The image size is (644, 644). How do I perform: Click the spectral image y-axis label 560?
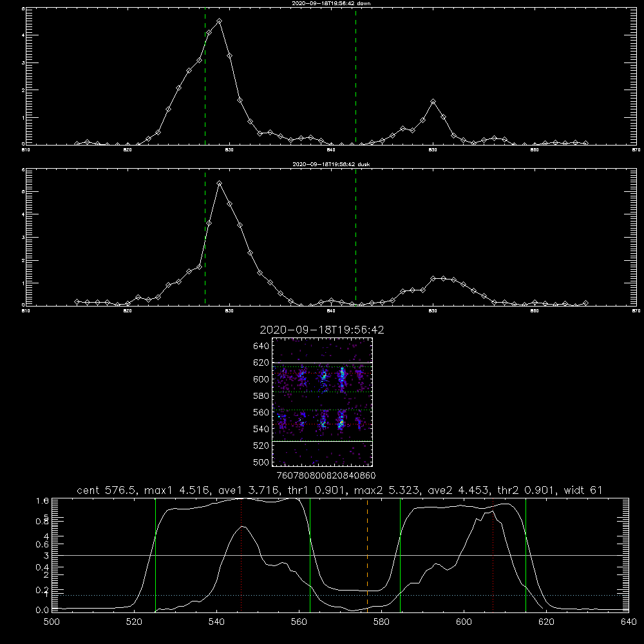coord(261,412)
